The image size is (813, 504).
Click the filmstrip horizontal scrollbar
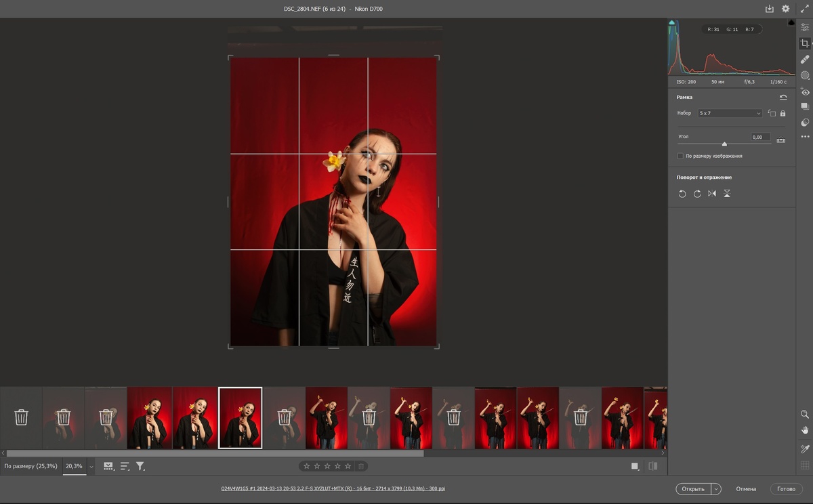215,453
